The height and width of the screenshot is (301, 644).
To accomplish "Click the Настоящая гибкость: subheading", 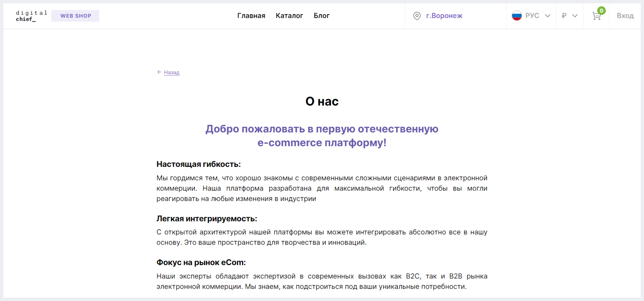I will coord(199,164).
